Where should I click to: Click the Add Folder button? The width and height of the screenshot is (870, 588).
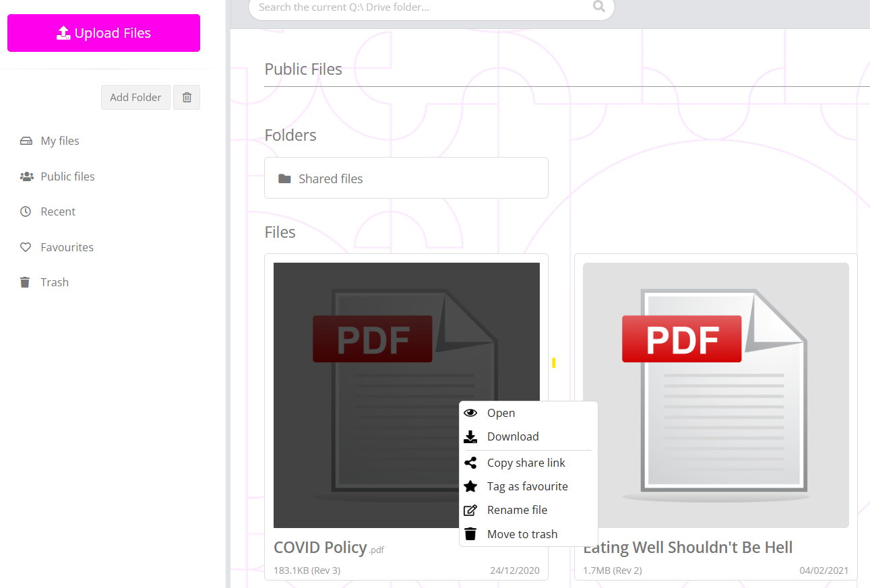[x=135, y=98]
